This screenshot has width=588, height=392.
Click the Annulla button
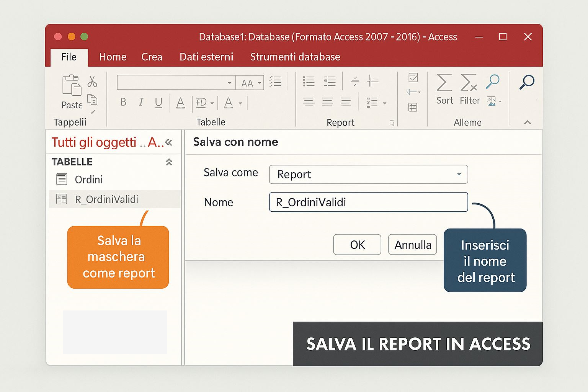pyautogui.click(x=413, y=245)
